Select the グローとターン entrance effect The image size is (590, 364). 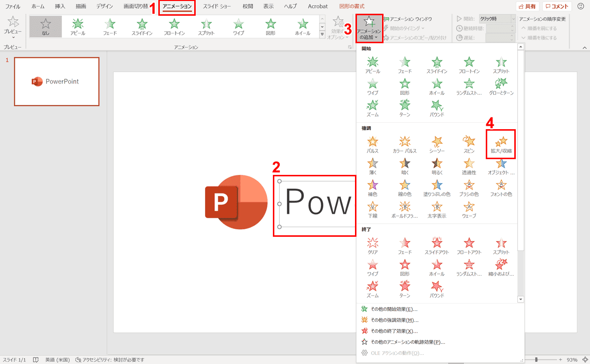(x=501, y=87)
